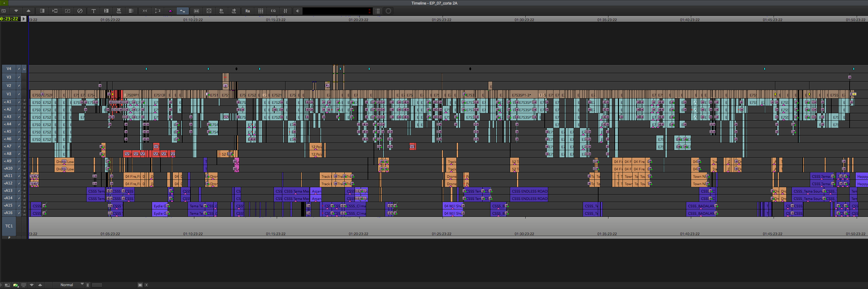Toggle the TC1 timecode track button

9,226
